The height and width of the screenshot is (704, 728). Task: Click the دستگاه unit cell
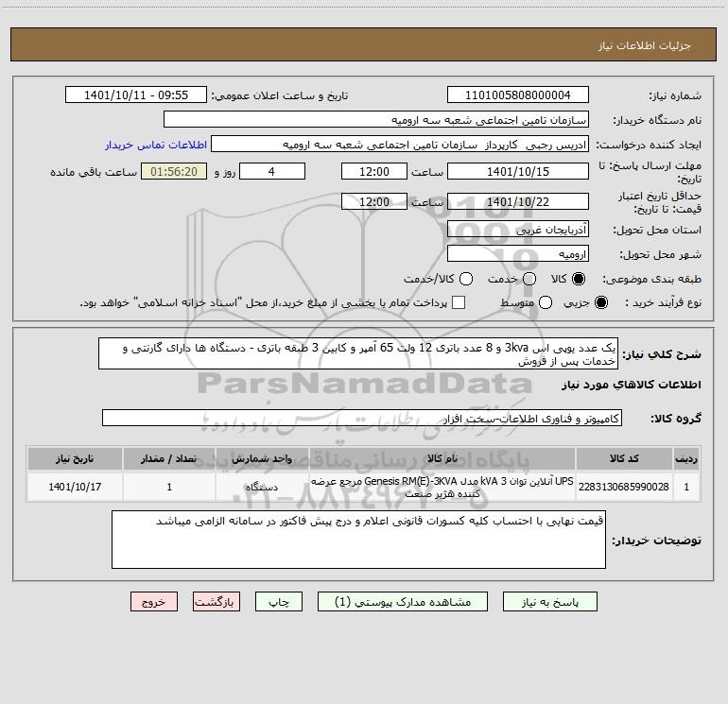point(262,487)
